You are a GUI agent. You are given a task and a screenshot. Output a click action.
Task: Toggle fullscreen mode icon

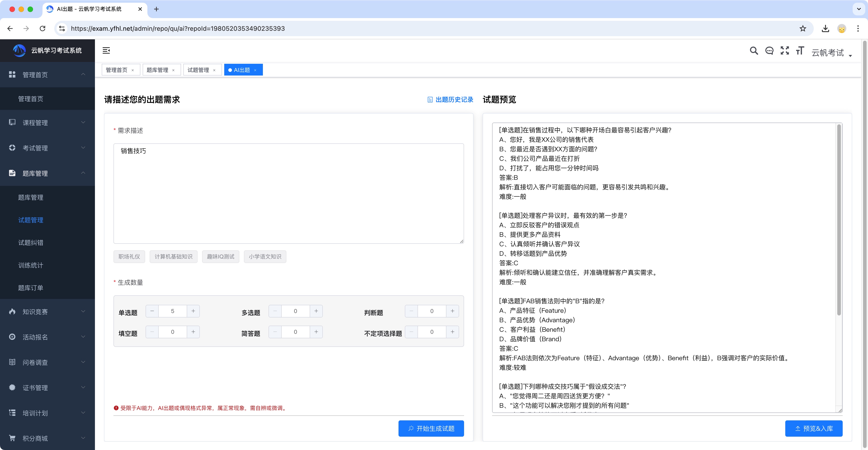[x=785, y=51]
